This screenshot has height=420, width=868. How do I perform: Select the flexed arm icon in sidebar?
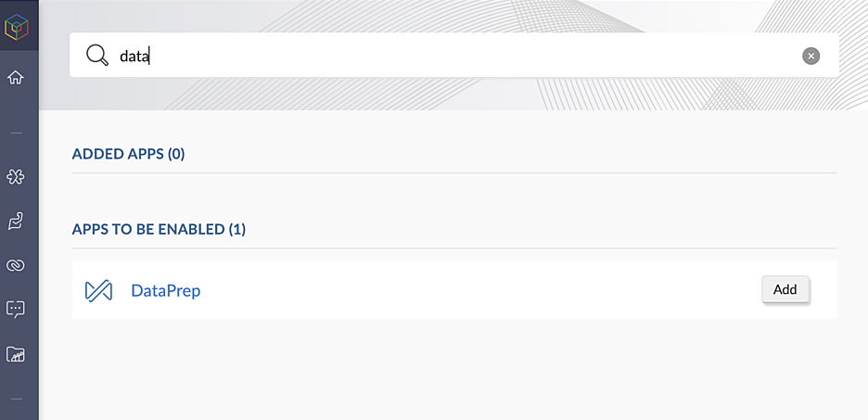tap(16, 222)
